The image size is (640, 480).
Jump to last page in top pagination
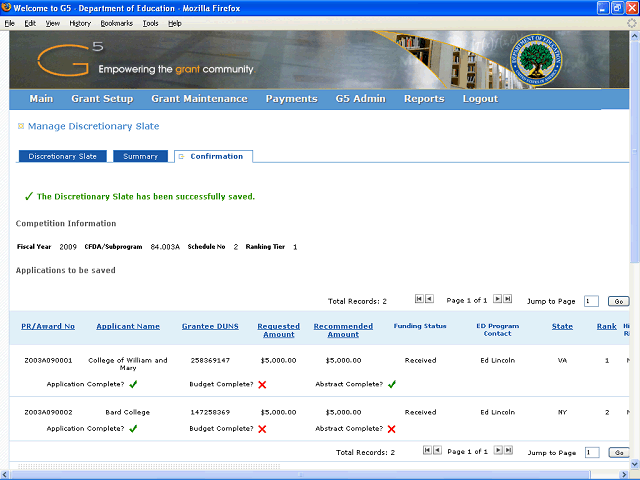pyautogui.click(x=508, y=299)
